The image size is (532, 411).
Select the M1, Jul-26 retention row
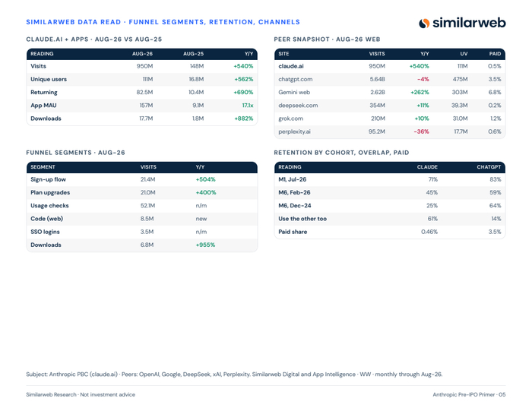[x=389, y=179]
